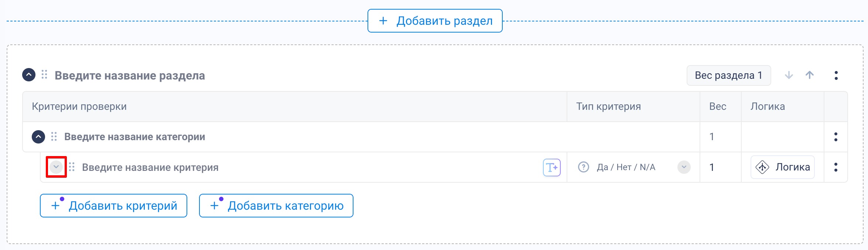This screenshot has height=250, width=868.
Task: Expand the criterion row chevron
Action: [56, 167]
